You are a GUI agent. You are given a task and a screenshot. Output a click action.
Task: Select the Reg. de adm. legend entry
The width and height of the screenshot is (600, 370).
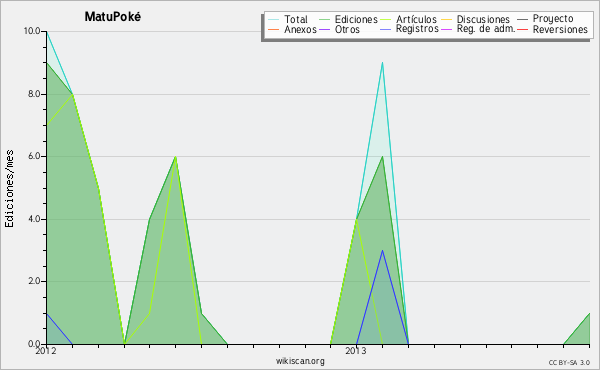click(478, 29)
